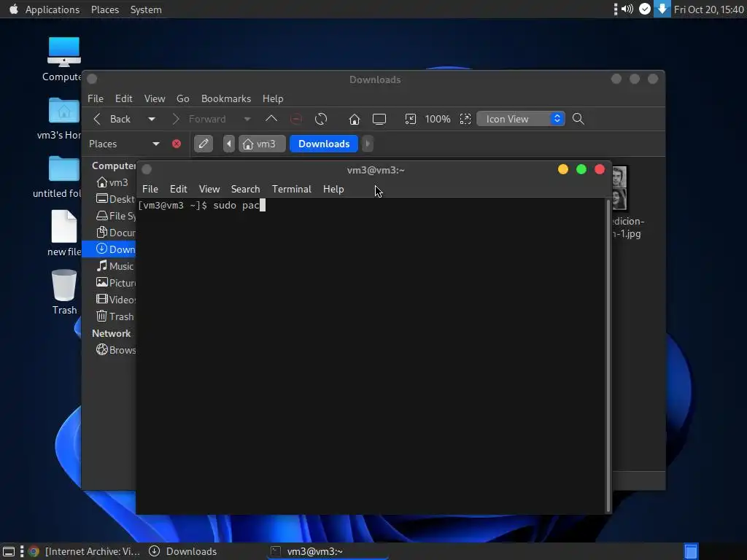Click the left path bar scroll arrow
This screenshot has height=560, width=747.
229,144
